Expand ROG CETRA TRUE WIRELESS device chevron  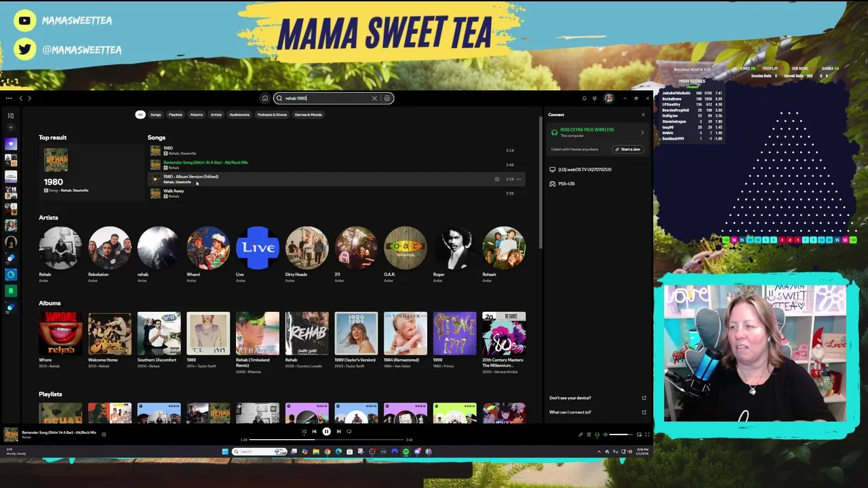[x=642, y=132]
